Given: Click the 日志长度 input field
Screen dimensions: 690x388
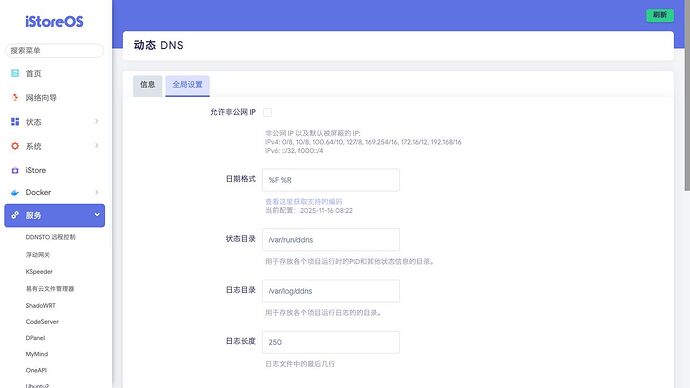Looking at the screenshot, I should coord(331,342).
